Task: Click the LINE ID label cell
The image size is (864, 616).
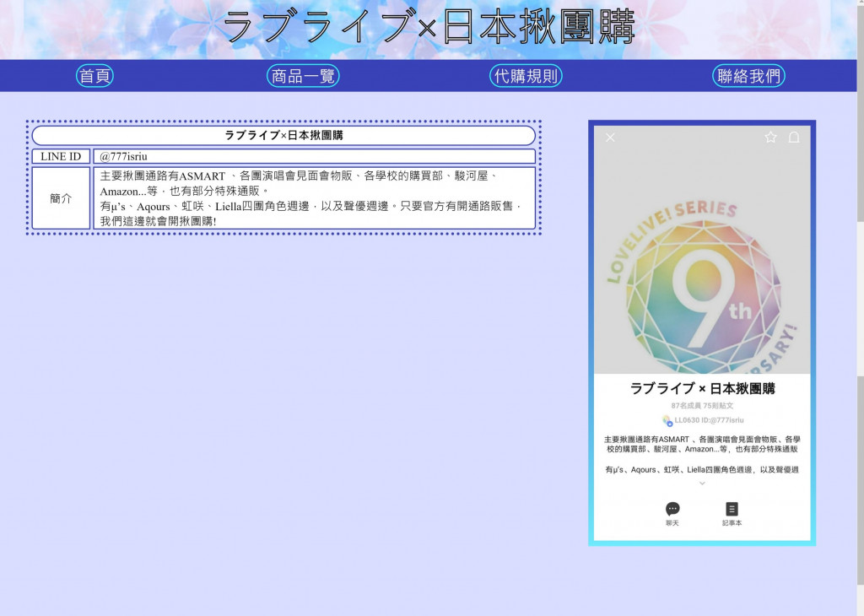Action: [x=61, y=156]
